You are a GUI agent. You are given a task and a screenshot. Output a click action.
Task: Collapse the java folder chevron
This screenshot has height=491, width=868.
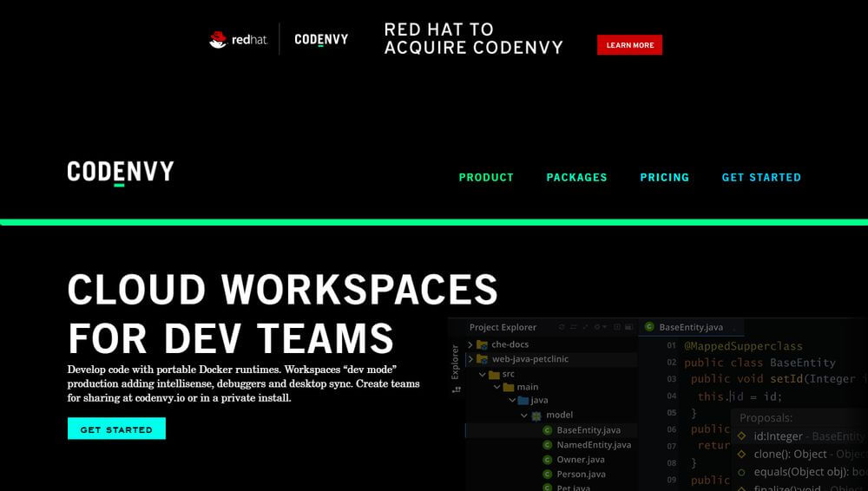pyautogui.click(x=511, y=400)
